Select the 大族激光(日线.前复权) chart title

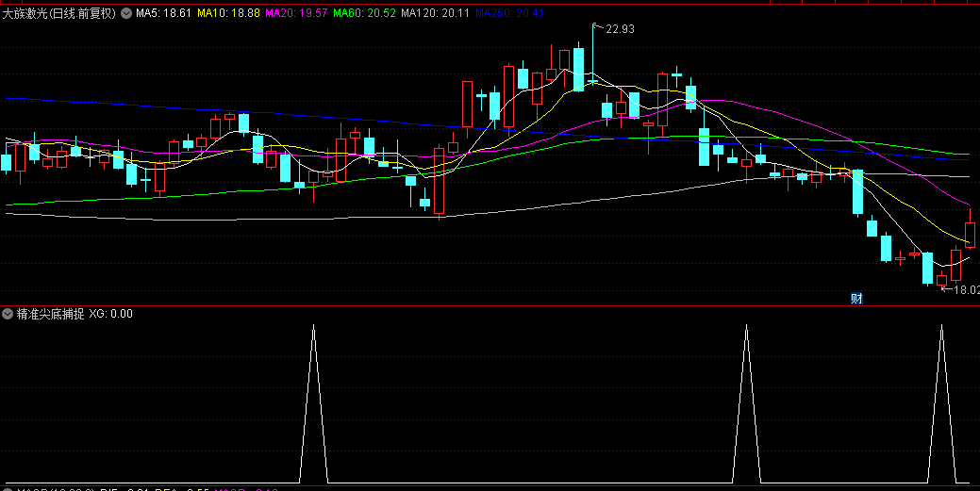[59, 13]
